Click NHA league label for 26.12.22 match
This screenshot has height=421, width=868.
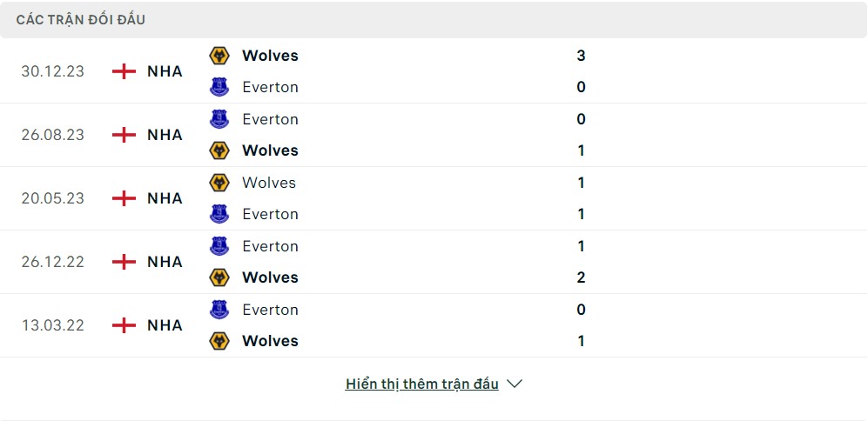point(165,262)
